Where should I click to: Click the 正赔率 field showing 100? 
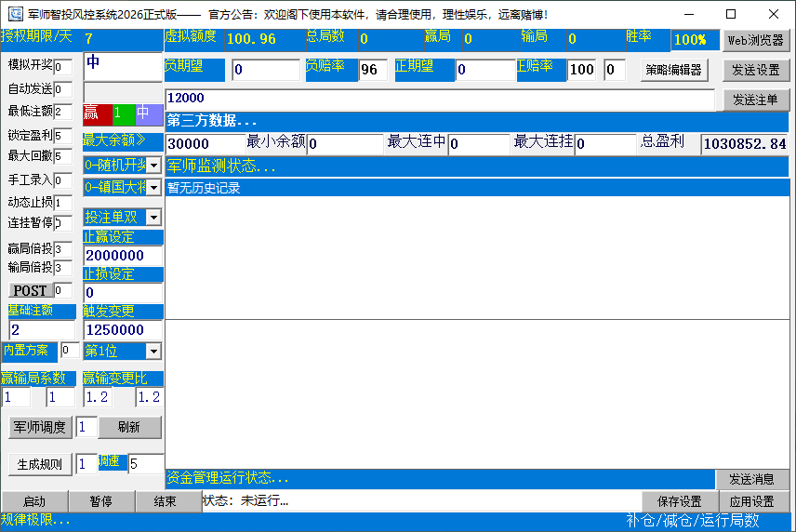tap(582, 70)
